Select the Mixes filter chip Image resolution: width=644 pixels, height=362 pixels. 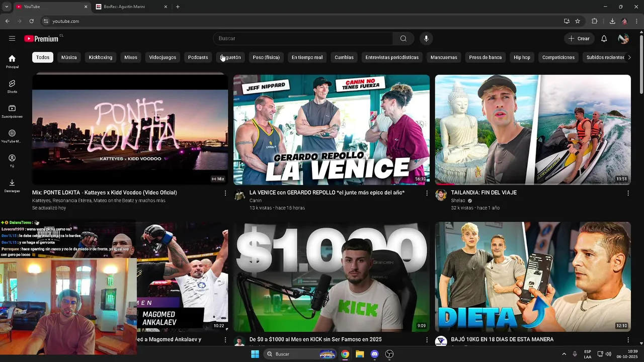click(131, 57)
